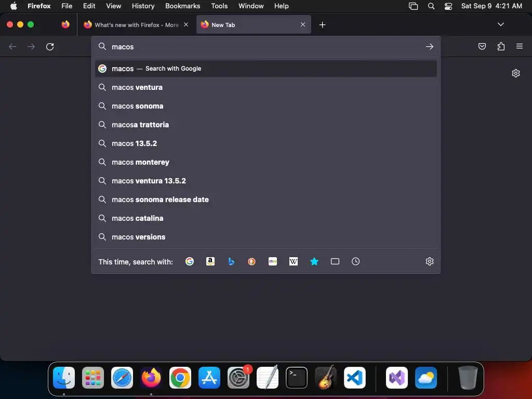Select the macosa trattoria suggestion
Viewport: 532px width, 399px height.
coord(265,125)
